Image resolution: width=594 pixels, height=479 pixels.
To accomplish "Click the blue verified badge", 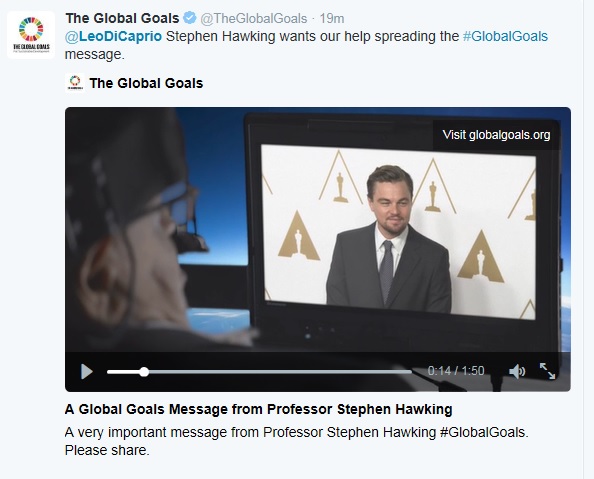I will pos(189,18).
